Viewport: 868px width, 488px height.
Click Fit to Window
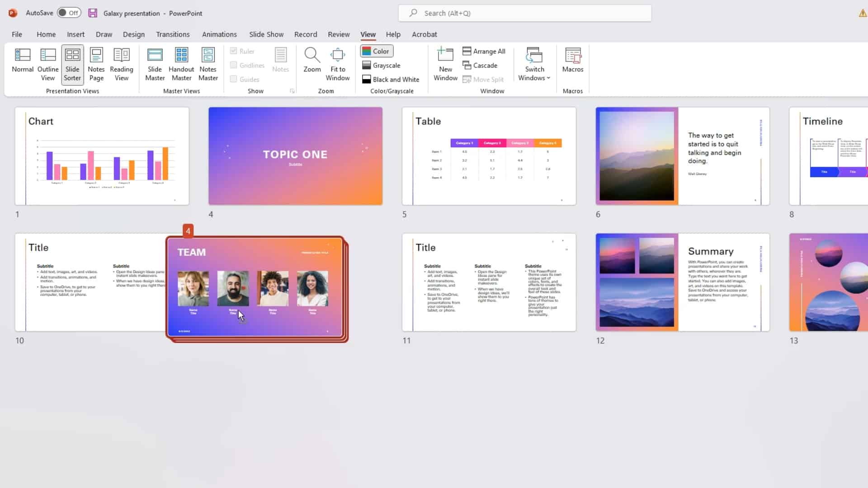[x=338, y=63]
